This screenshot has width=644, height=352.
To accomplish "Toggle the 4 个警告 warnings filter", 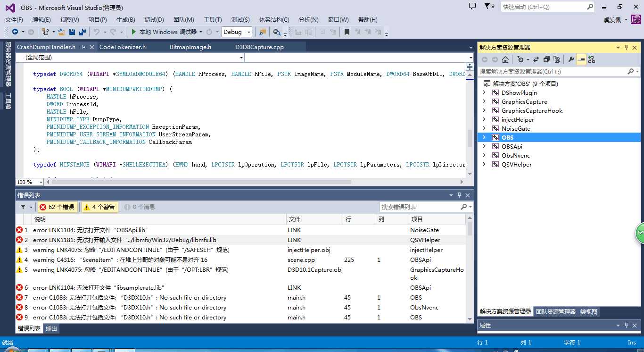I will click(99, 207).
